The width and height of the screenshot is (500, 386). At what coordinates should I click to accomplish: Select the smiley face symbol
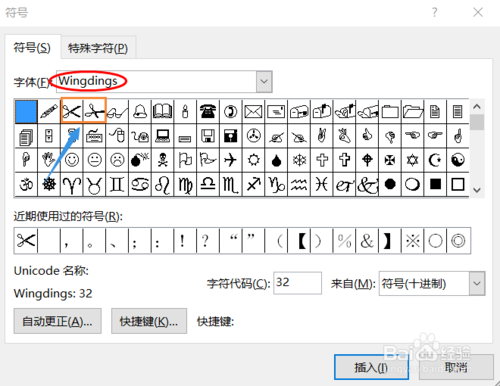(72, 160)
